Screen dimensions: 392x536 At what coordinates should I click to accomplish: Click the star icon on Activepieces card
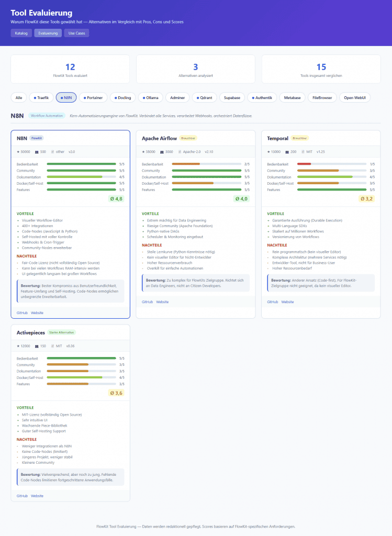point(18,345)
